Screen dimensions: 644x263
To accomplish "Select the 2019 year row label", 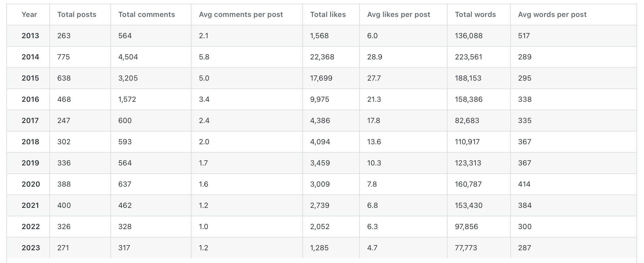I will coord(30,163).
